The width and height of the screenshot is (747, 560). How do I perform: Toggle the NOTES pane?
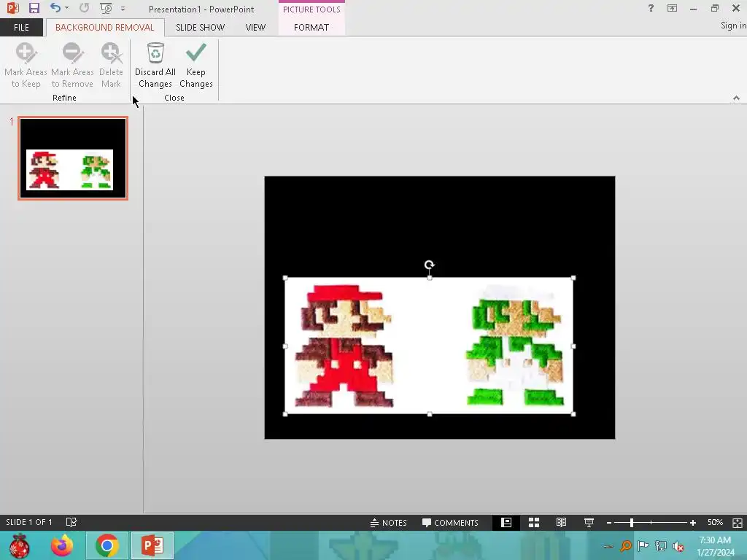pyautogui.click(x=388, y=522)
